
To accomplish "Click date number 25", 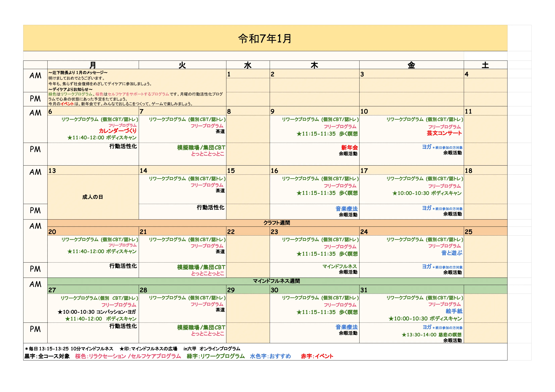I will (x=468, y=232).
